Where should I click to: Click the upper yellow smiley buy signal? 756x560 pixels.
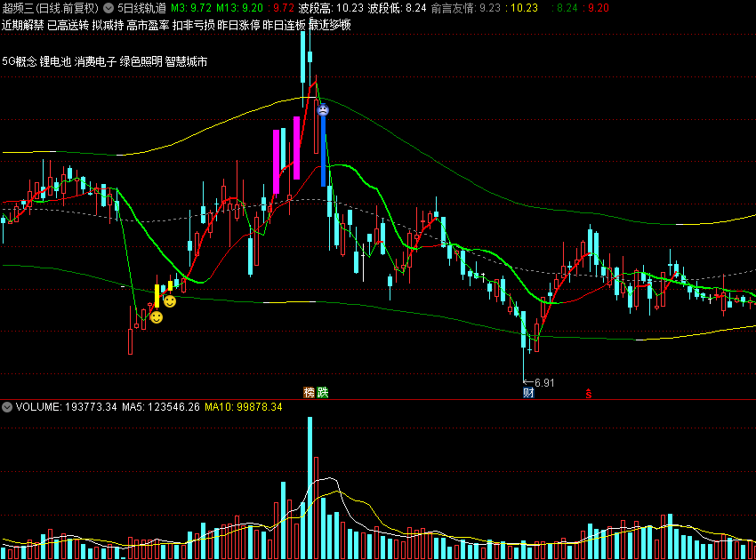[x=170, y=301]
